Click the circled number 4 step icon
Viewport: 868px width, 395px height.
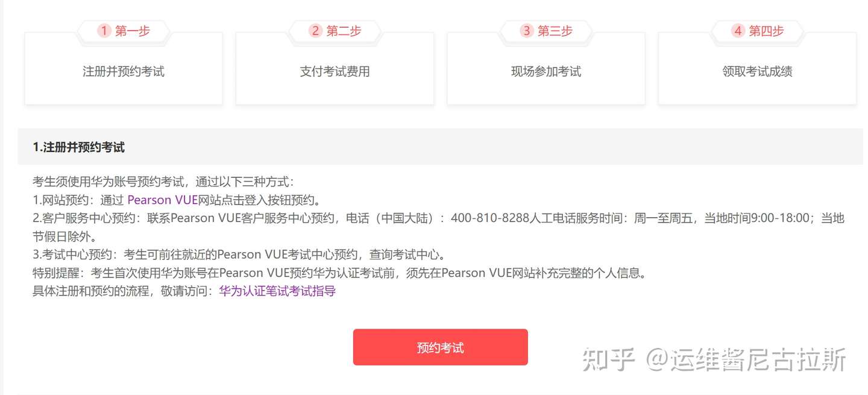tap(738, 31)
